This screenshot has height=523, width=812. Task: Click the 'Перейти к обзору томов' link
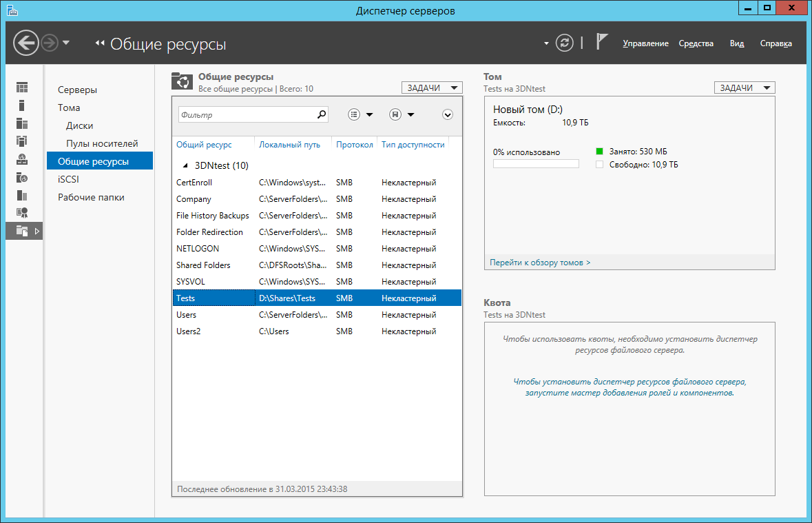(x=540, y=263)
